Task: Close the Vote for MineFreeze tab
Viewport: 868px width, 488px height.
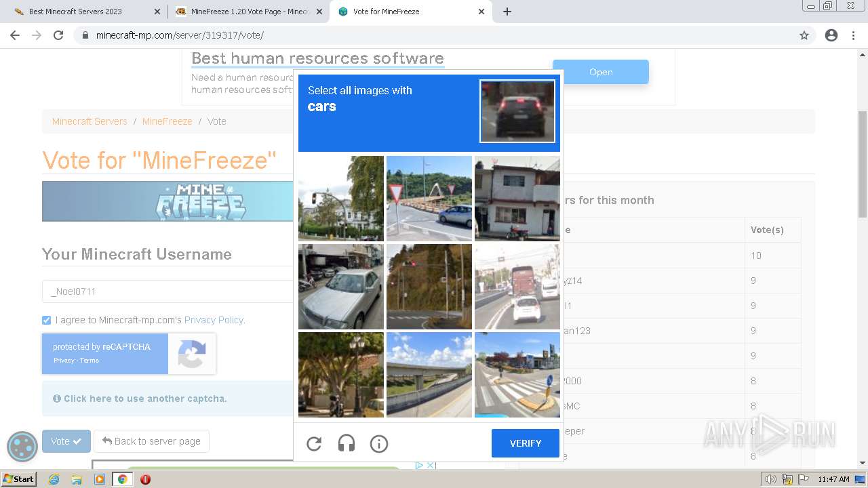Action: 481,12
